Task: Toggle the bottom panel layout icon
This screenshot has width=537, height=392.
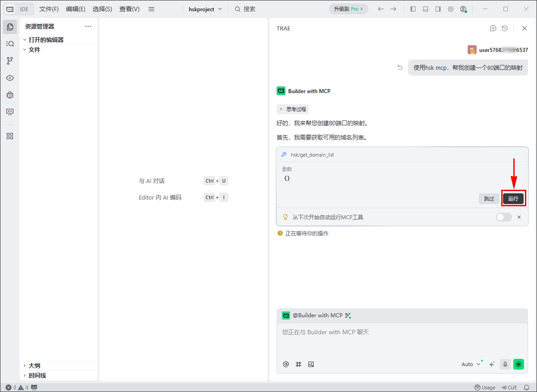Action: click(425, 9)
